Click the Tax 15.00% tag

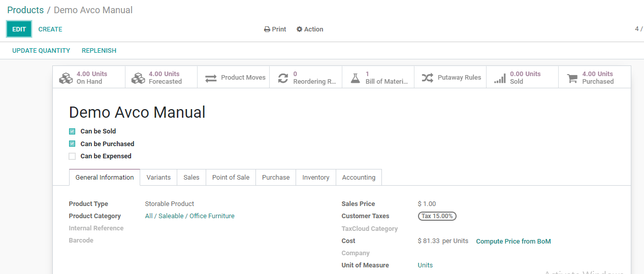click(437, 216)
